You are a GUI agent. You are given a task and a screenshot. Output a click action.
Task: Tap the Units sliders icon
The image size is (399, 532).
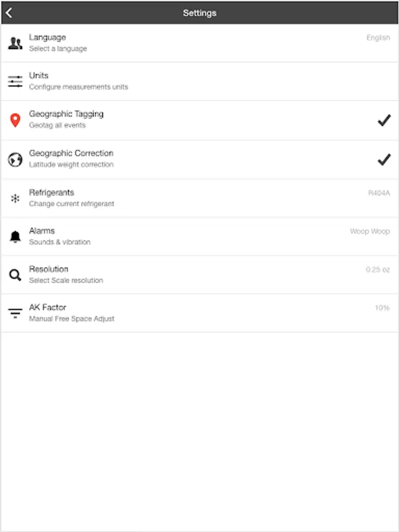[15, 82]
